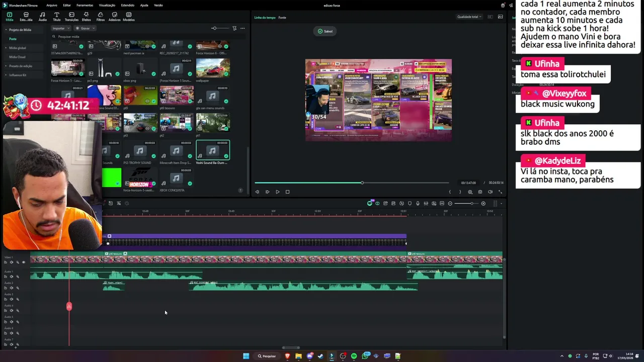644x362 pixels.
Task: Open fullscreen preview icon
Action: [x=500, y=192]
